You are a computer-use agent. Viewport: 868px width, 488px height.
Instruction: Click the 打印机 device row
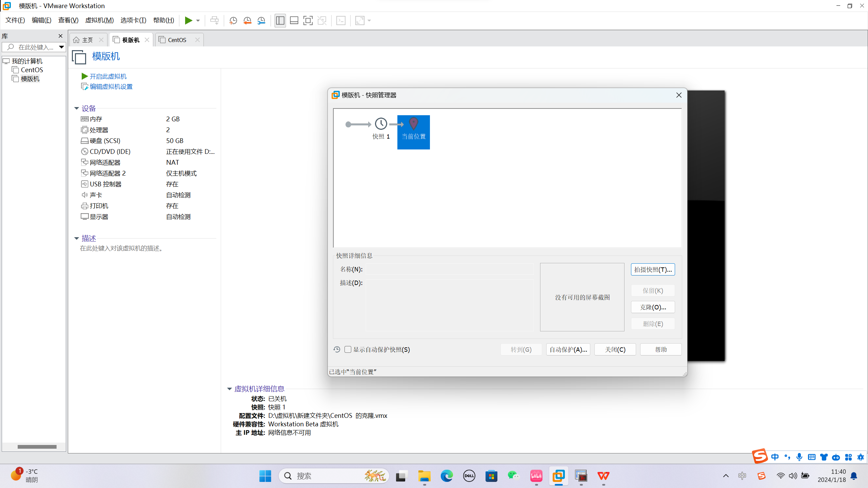click(148, 206)
